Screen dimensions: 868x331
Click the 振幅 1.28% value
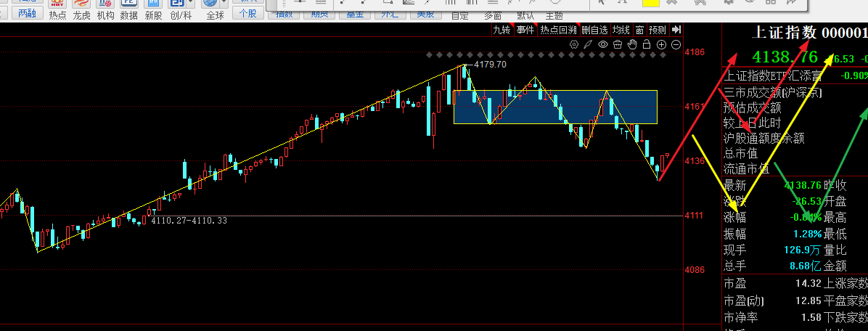pyautogui.click(x=807, y=234)
